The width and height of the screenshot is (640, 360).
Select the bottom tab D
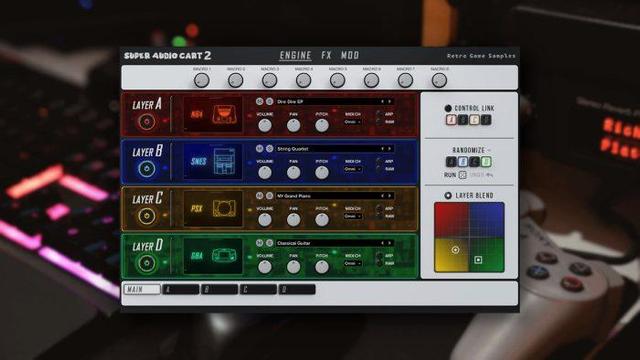pyautogui.click(x=297, y=289)
